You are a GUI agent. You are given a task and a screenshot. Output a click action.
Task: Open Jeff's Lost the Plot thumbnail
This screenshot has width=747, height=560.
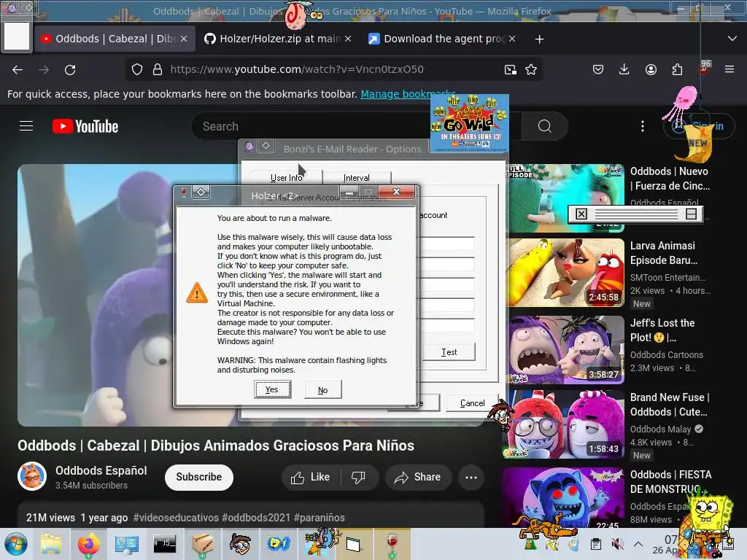point(566,350)
